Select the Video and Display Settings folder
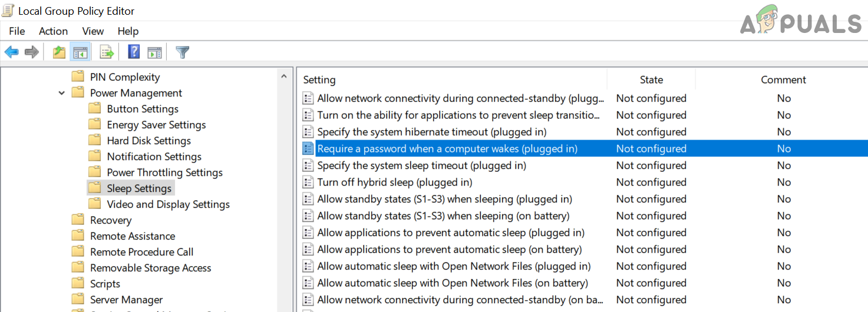Image resolution: width=868 pixels, height=312 pixels. tap(168, 204)
